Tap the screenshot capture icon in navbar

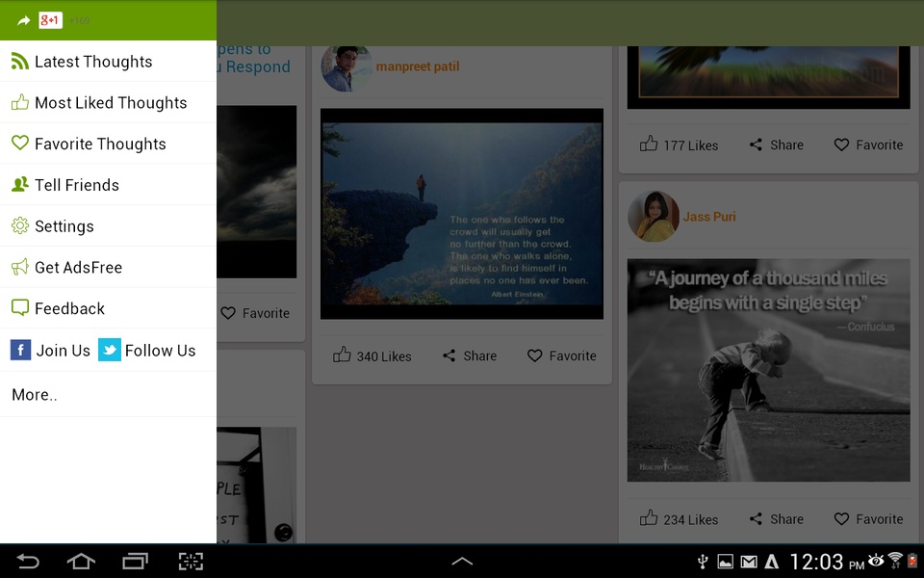coord(191,561)
